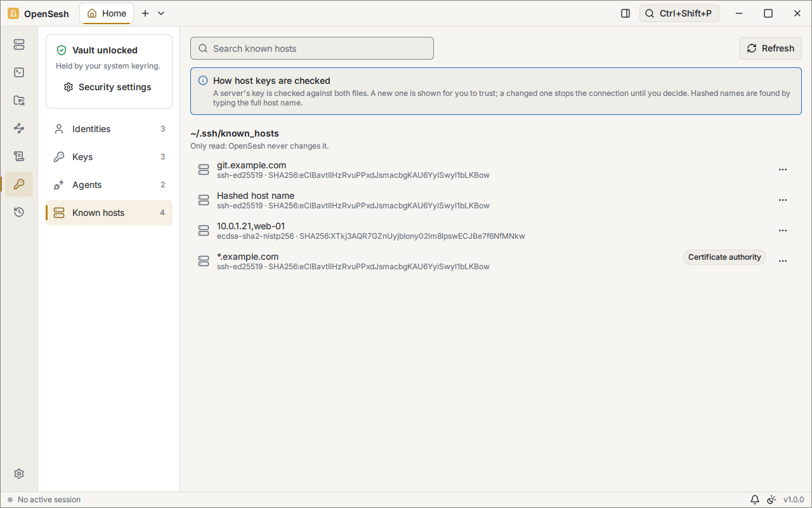
Task: Open the Hosts view in left rail
Action: (19, 44)
